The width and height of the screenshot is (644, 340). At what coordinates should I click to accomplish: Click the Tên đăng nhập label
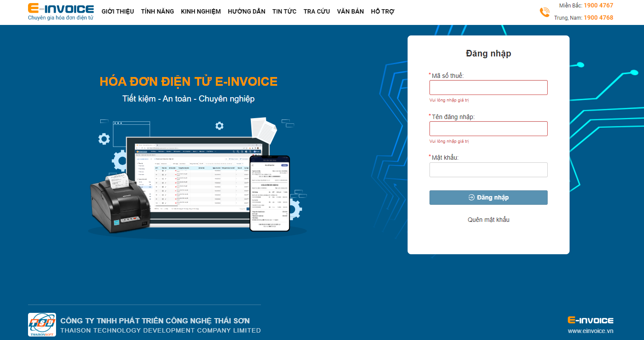[453, 117]
